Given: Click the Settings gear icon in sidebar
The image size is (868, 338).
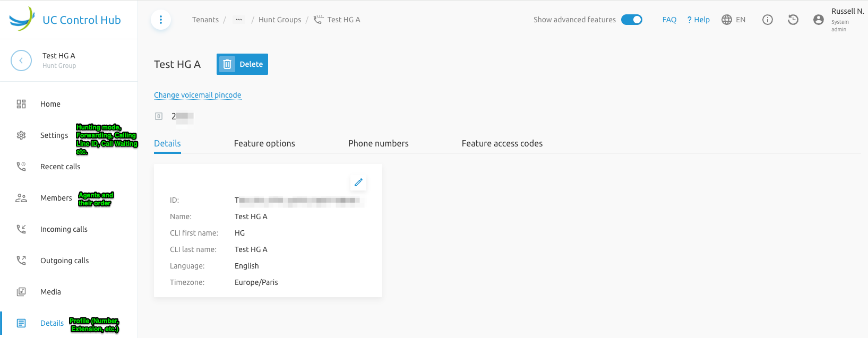Looking at the screenshot, I should [x=21, y=135].
